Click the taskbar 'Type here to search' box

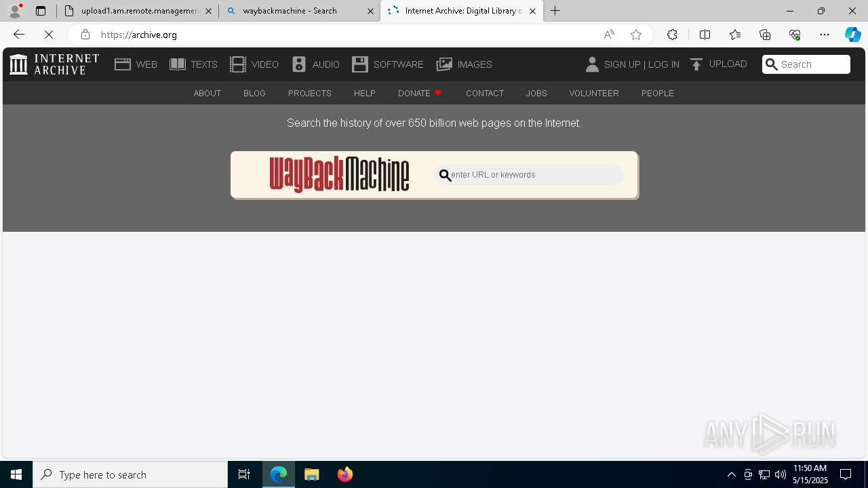click(130, 474)
